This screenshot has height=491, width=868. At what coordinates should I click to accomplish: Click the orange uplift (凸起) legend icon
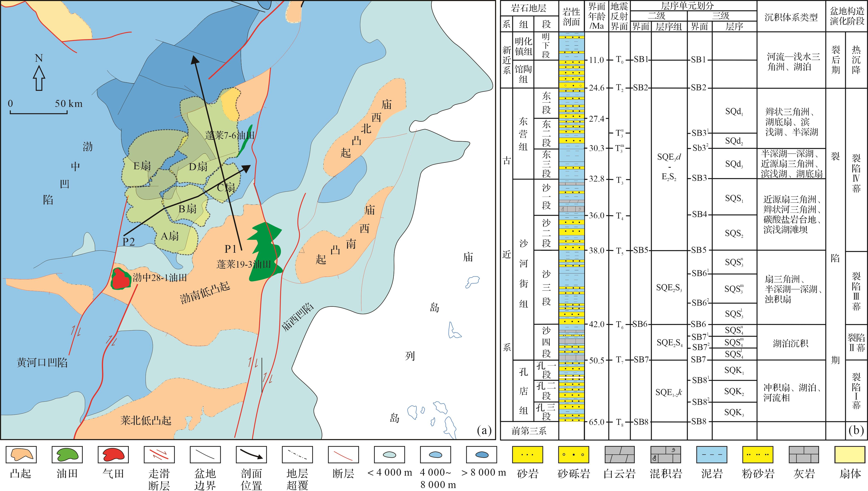[x=21, y=455]
